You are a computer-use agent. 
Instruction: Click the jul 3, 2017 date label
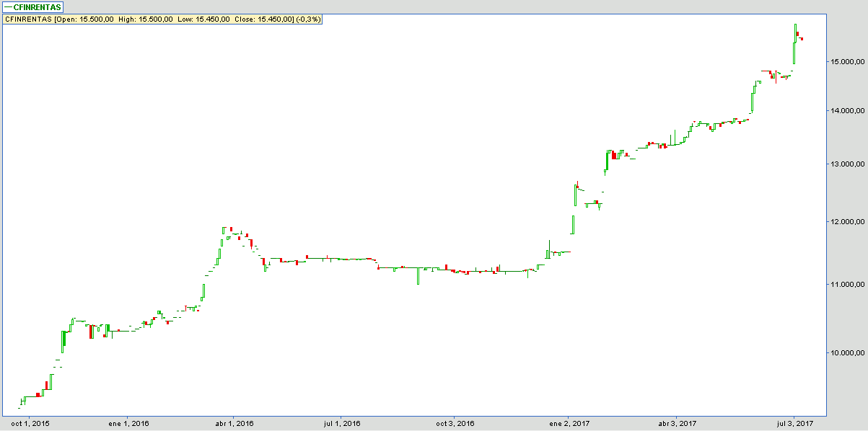(x=794, y=424)
